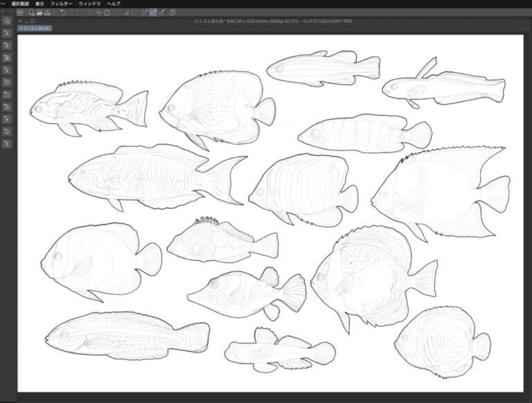Click the Undo arrow in command bar
This screenshot has width=532, height=403.
[x=63, y=12]
